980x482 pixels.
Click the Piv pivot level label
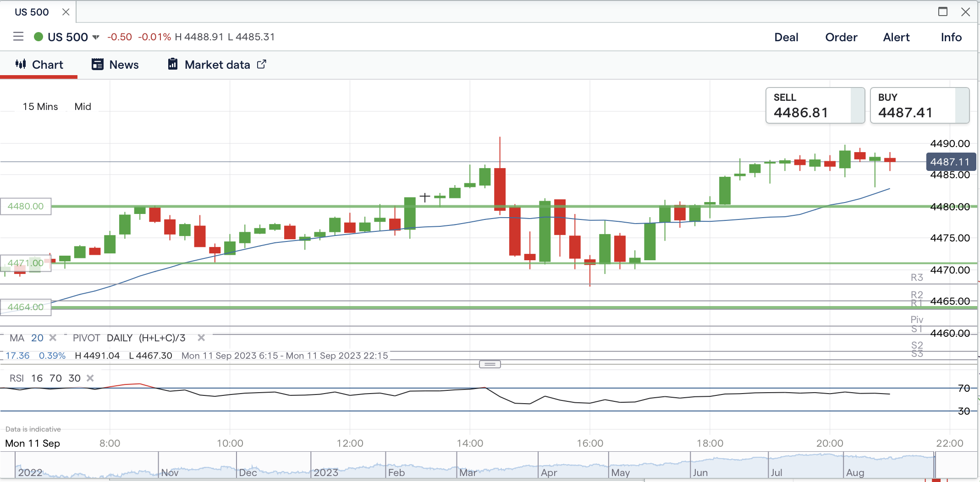pyautogui.click(x=917, y=319)
